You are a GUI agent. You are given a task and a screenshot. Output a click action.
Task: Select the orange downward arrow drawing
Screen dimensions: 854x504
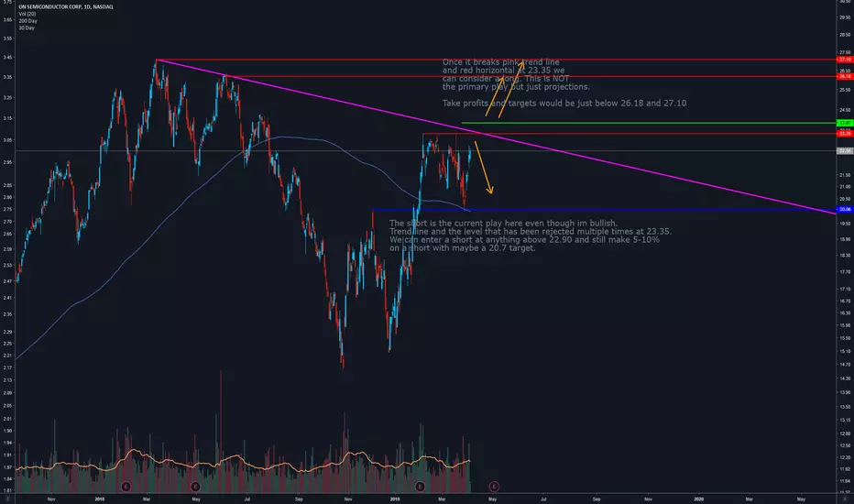pyautogui.click(x=484, y=168)
